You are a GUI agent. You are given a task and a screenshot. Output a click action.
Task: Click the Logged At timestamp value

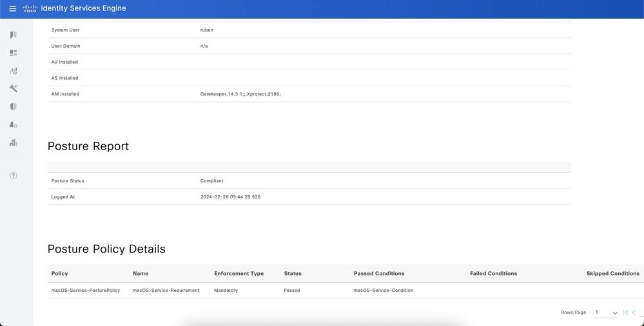230,197
